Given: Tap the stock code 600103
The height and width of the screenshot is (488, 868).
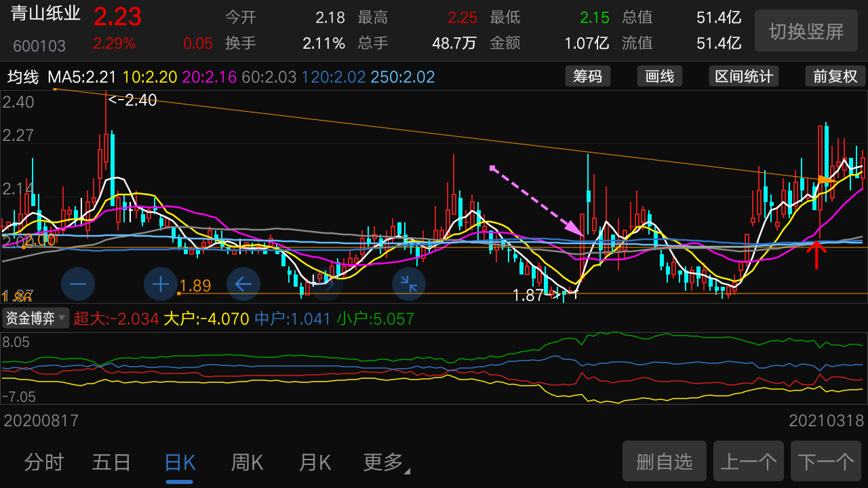Looking at the screenshot, I should [39, 46].
